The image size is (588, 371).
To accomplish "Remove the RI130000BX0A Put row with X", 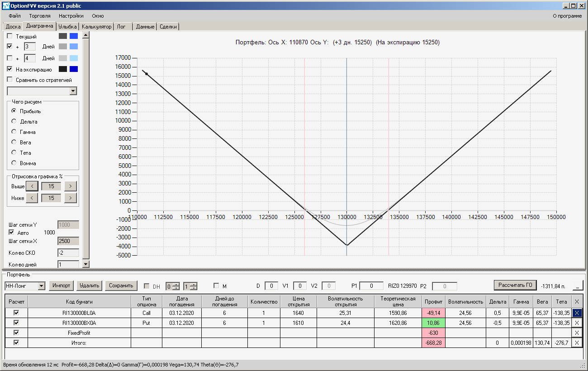I will pyautogui.click(x=577, y=323).
